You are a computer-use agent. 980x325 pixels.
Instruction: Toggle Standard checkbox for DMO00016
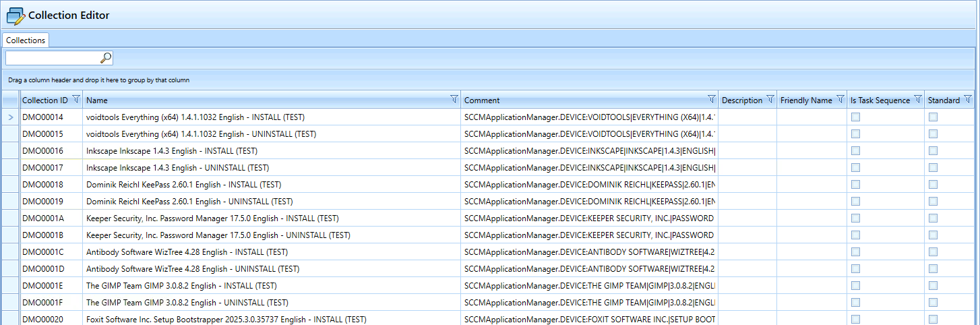[x=933, y=151]
